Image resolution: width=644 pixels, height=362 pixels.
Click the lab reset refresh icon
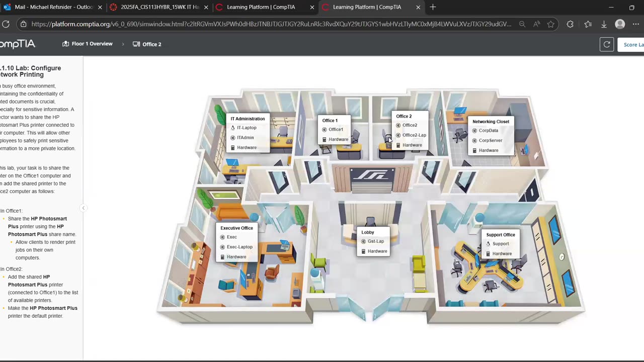[x=607, y=44]
